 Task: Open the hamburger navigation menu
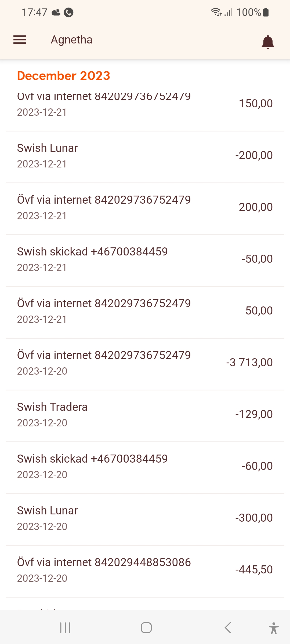[x=20, y=40]
